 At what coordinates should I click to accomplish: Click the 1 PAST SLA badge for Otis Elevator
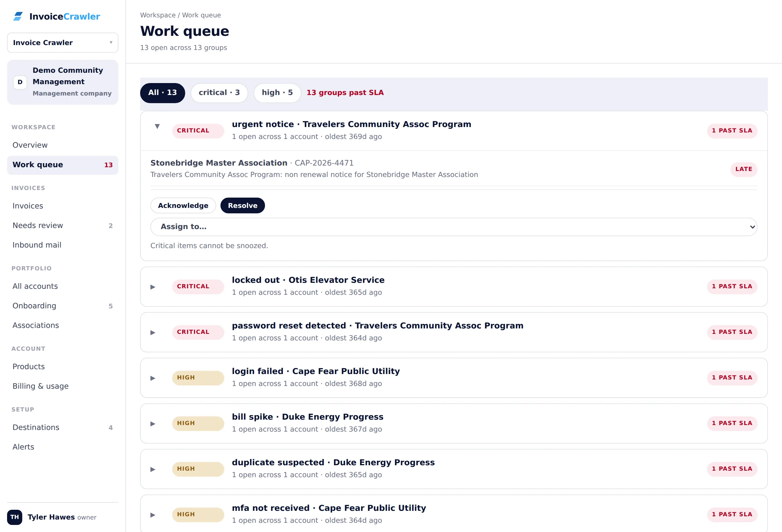pyautogui.click(x=732, y=287)
